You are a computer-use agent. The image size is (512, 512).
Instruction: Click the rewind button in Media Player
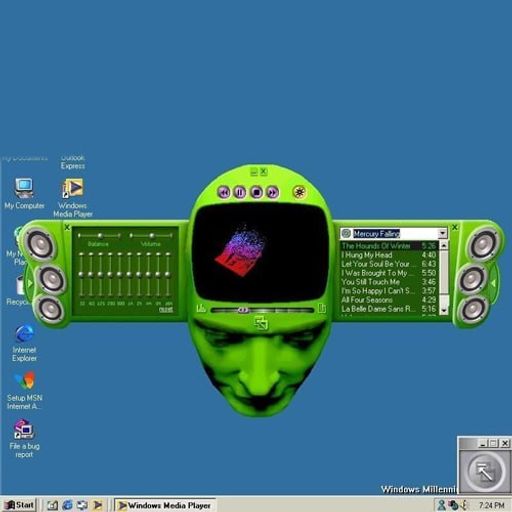tap(224, 192)
